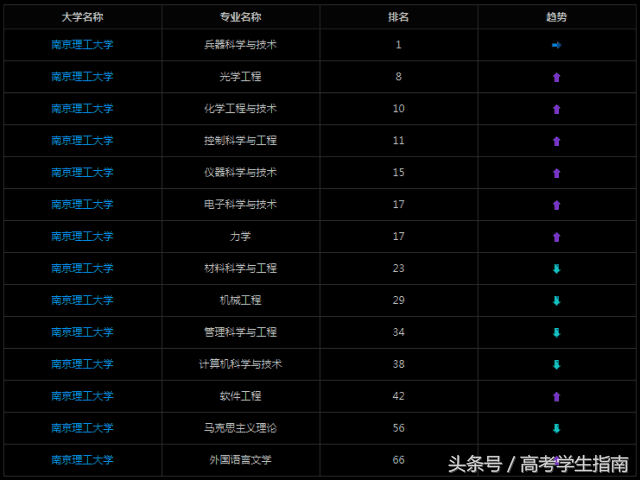Open 南京理工大学 link in the 管理科学与工程 row
The image size is (640, 480).
[x=82, y=332]
